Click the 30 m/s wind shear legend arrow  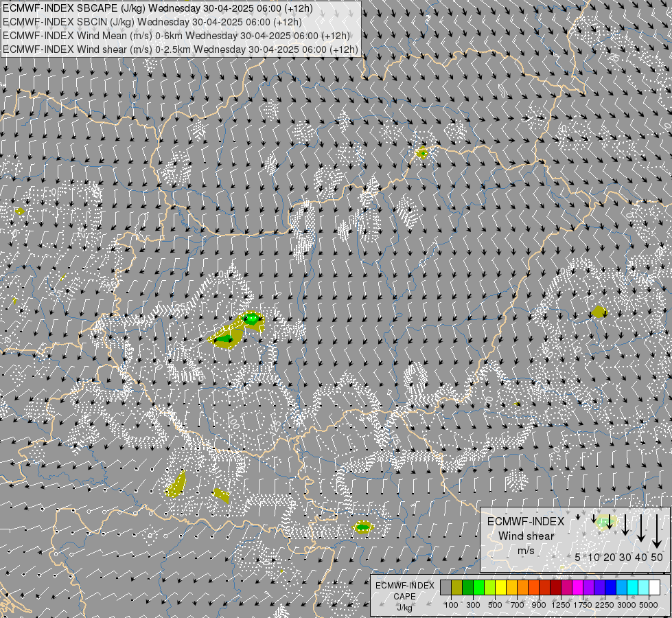625,525
